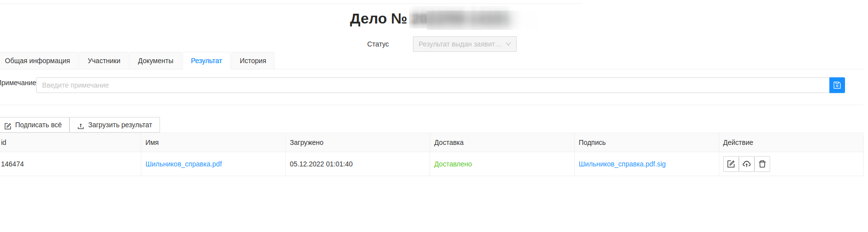The image size is (868, 232).
Task: Click the Загружено column header
Action: point(306,142)
